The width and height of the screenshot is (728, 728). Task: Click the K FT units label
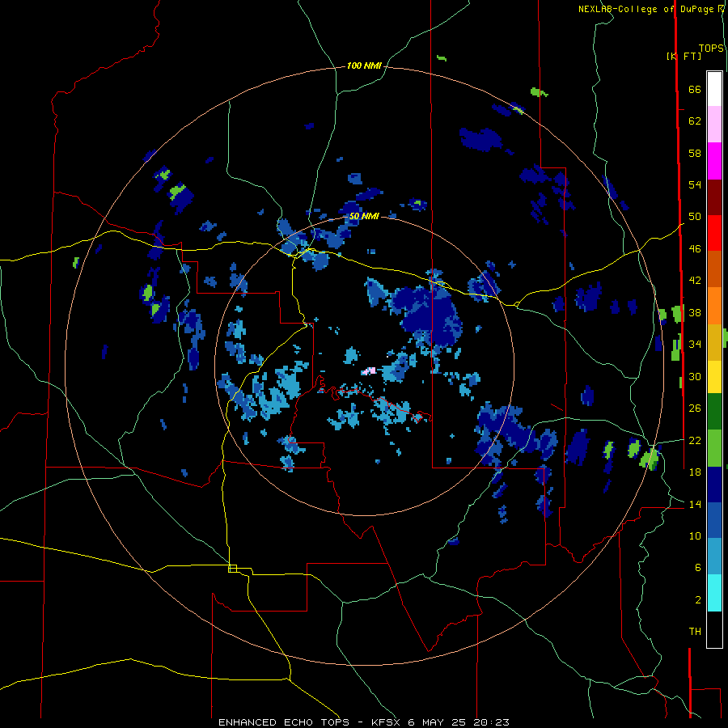[684, 57]
